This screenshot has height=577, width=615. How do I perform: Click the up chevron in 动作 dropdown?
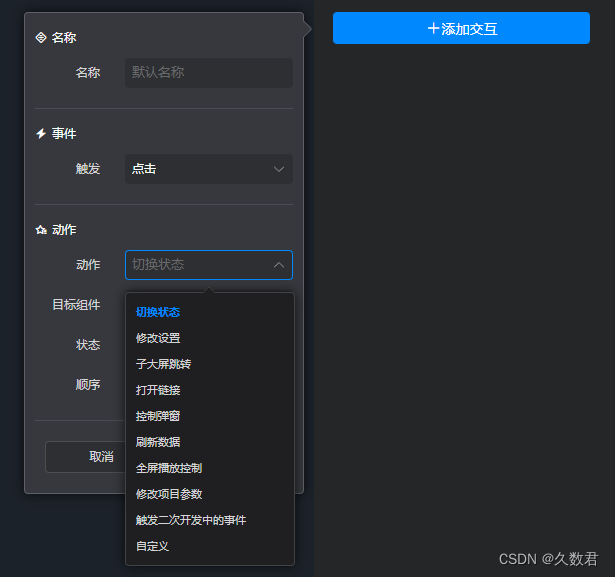coord(279,265)
